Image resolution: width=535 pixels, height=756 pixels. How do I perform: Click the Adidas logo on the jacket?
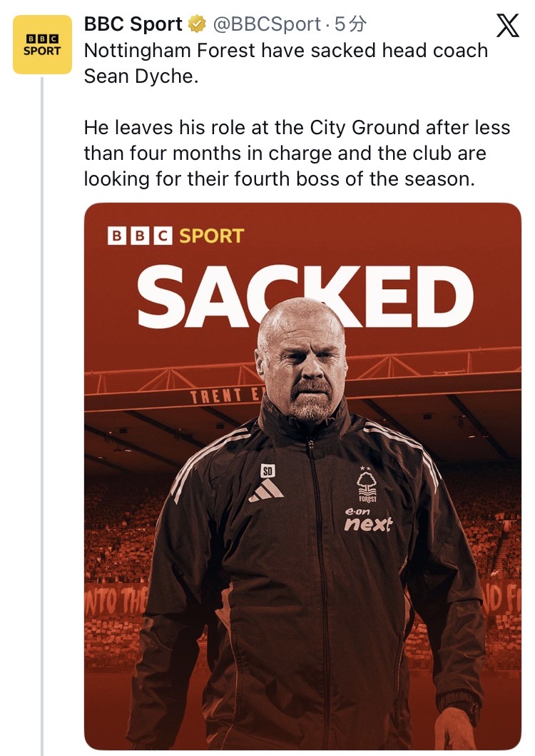tap(266, 490)
